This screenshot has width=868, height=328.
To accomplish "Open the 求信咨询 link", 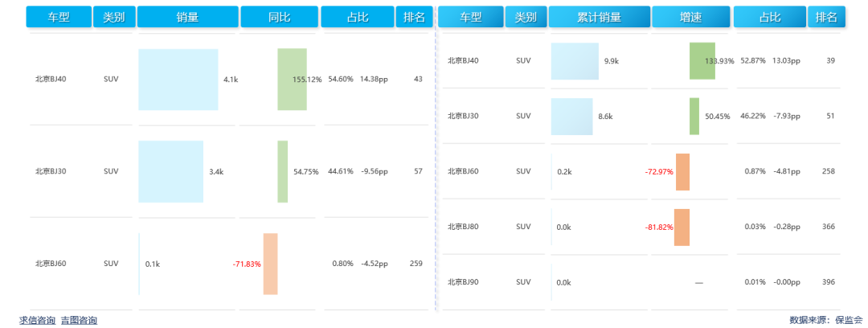I will (x=37, y=320).
